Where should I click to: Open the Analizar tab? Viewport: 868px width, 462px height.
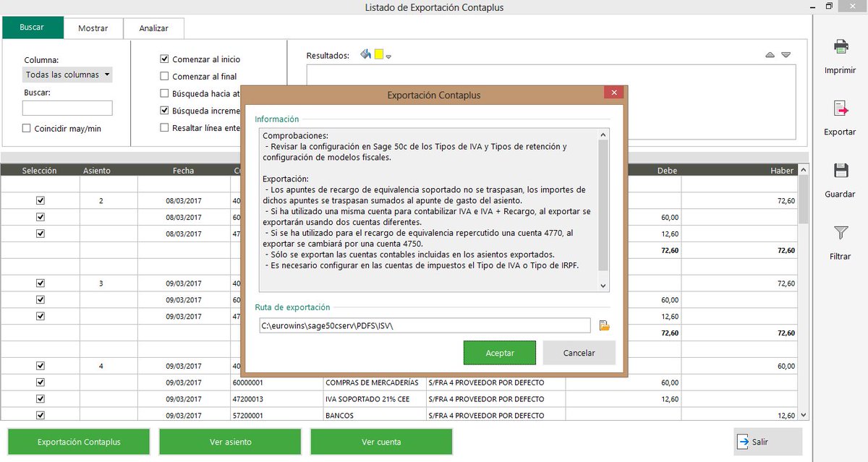[x=153, y=28]
